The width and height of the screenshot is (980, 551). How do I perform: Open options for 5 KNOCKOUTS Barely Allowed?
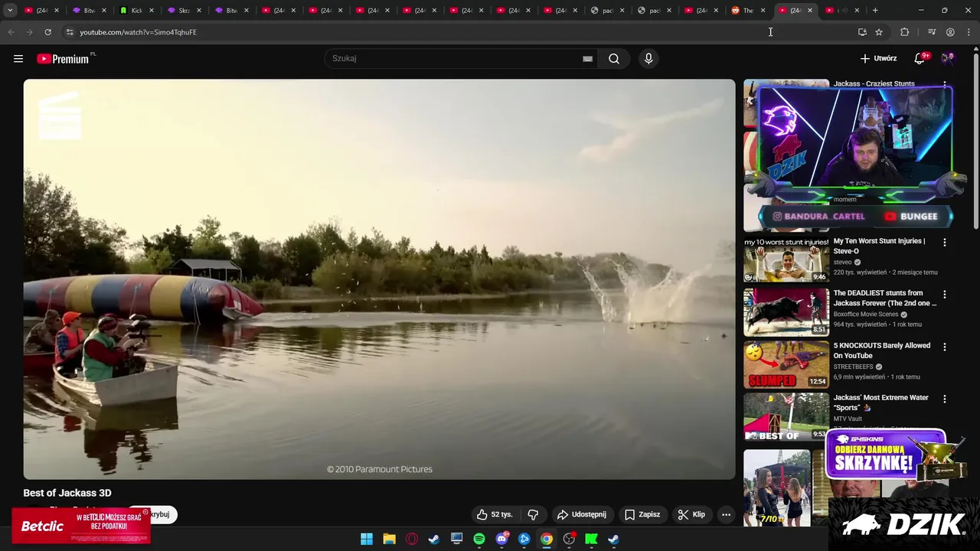pyautogui.click(x=944, y=347)
